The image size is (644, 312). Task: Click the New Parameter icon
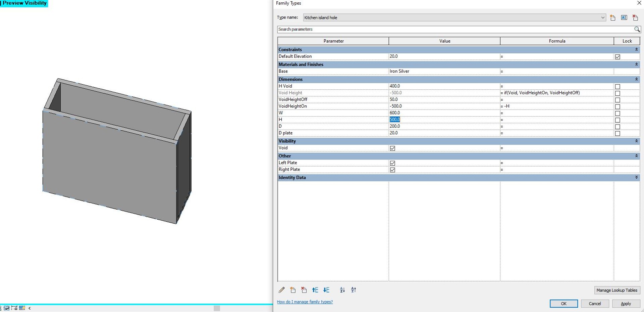tap(293, 290)
